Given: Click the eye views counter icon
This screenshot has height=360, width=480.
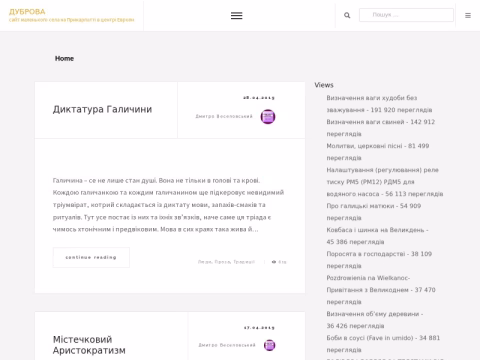Looking at the screenshot, I should [274, 262].
